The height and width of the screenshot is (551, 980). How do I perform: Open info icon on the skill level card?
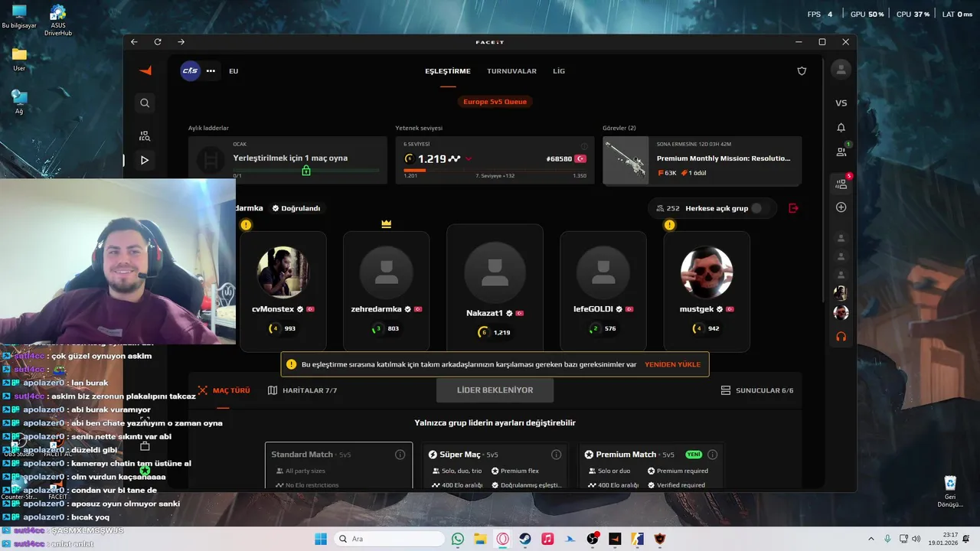(x=584, y=145)
